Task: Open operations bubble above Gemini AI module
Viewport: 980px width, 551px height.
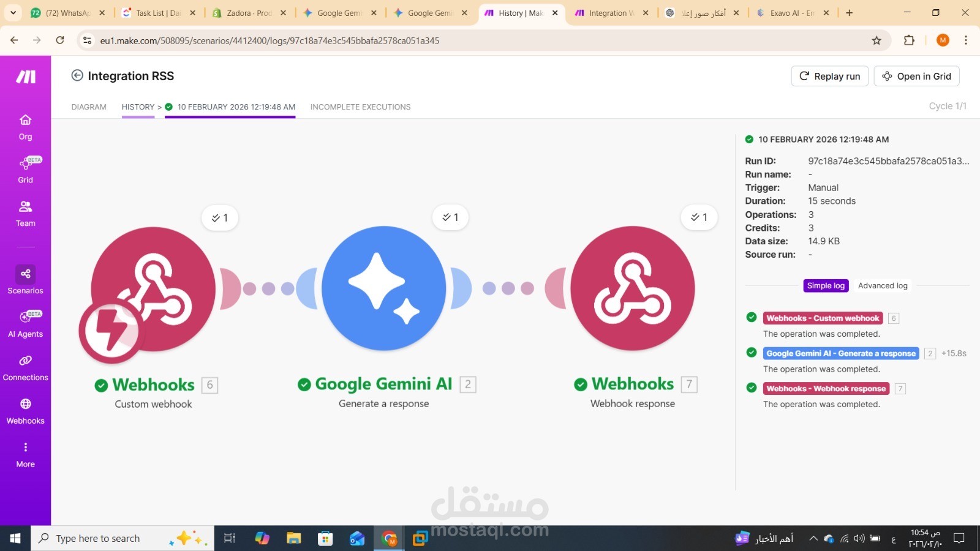Action: (x=450, y=217)
